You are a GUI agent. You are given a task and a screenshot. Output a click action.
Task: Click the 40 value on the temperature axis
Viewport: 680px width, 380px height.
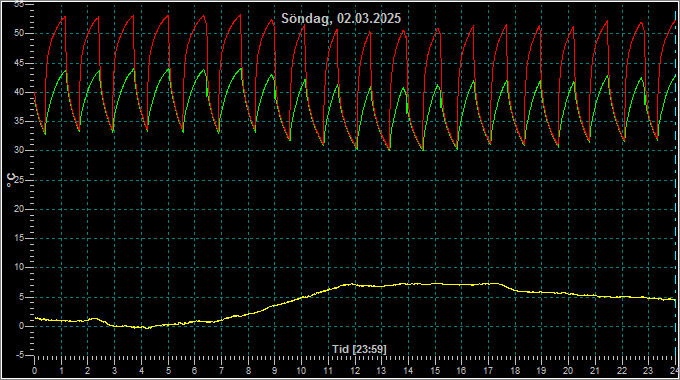pos(19,92)
